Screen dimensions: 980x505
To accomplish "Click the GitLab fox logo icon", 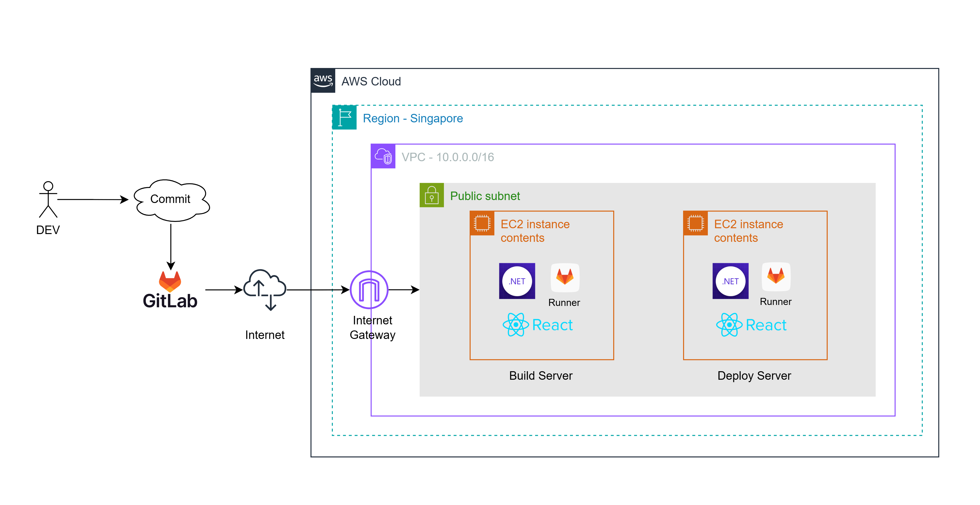I will coord(170,281).
